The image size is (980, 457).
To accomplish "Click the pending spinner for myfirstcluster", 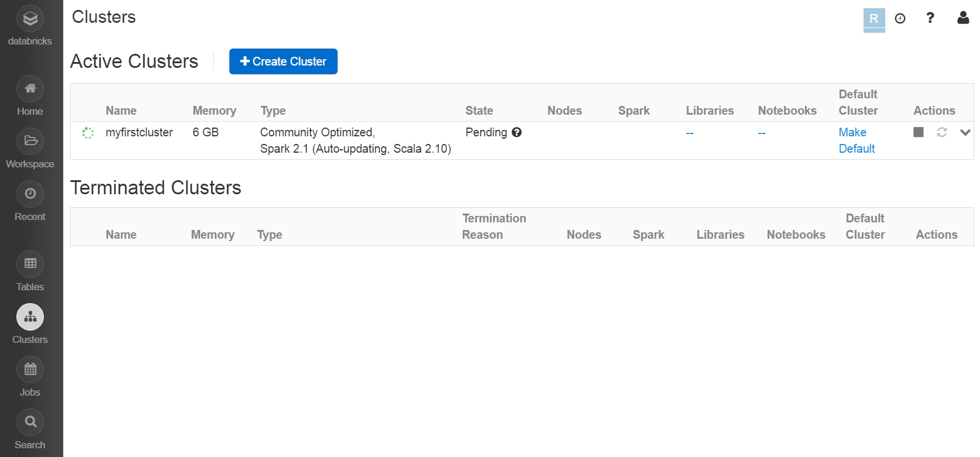I will point(88,133).
